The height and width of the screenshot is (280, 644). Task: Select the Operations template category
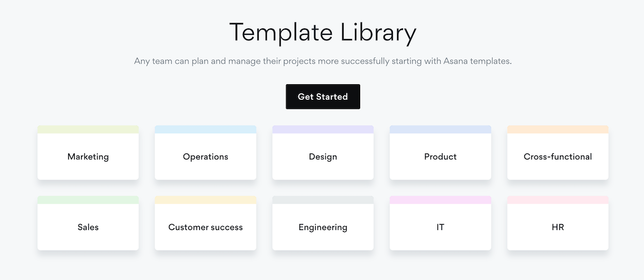[x=206, y=157]
